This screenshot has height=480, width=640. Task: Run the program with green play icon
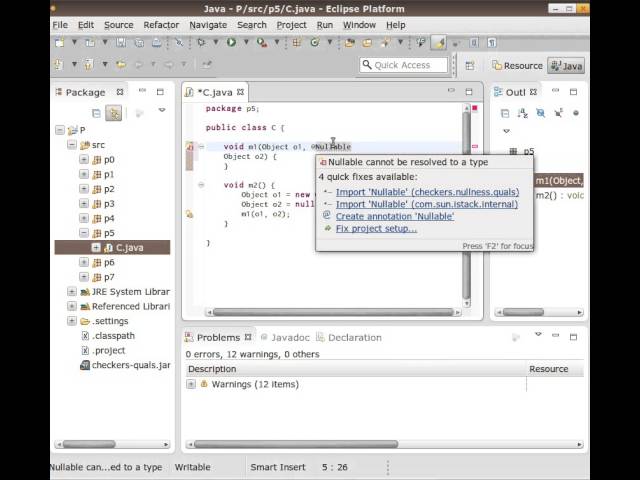(231, 42)
